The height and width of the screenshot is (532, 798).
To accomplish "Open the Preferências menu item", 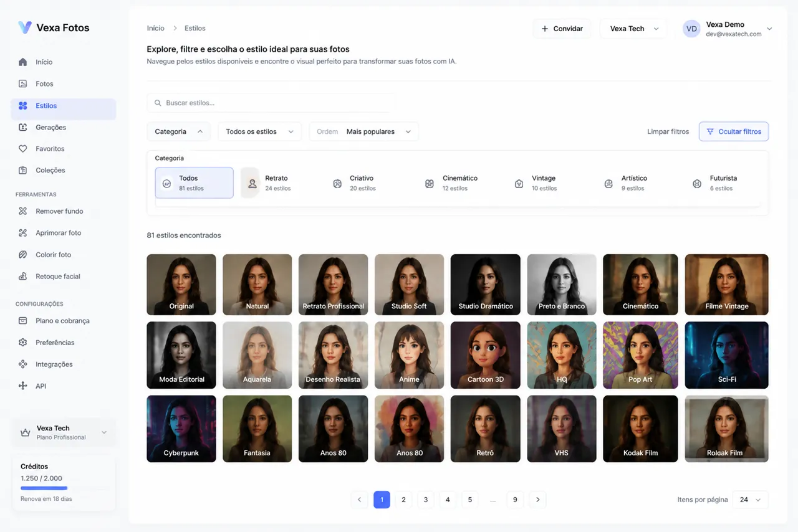I will 63,343.
